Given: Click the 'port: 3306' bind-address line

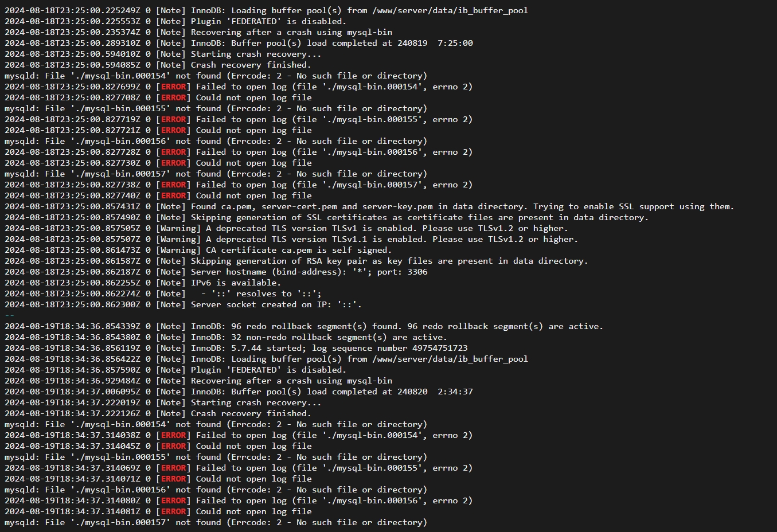Looking at the screenshot, I should pos(216,272).
